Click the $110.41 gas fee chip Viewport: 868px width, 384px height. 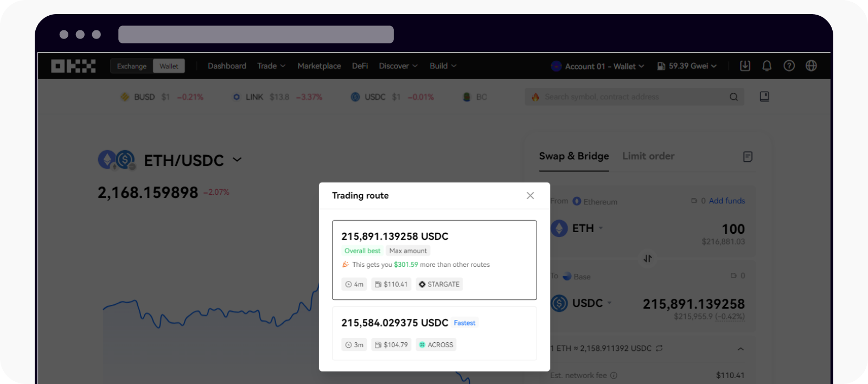(x=391, y=284)
